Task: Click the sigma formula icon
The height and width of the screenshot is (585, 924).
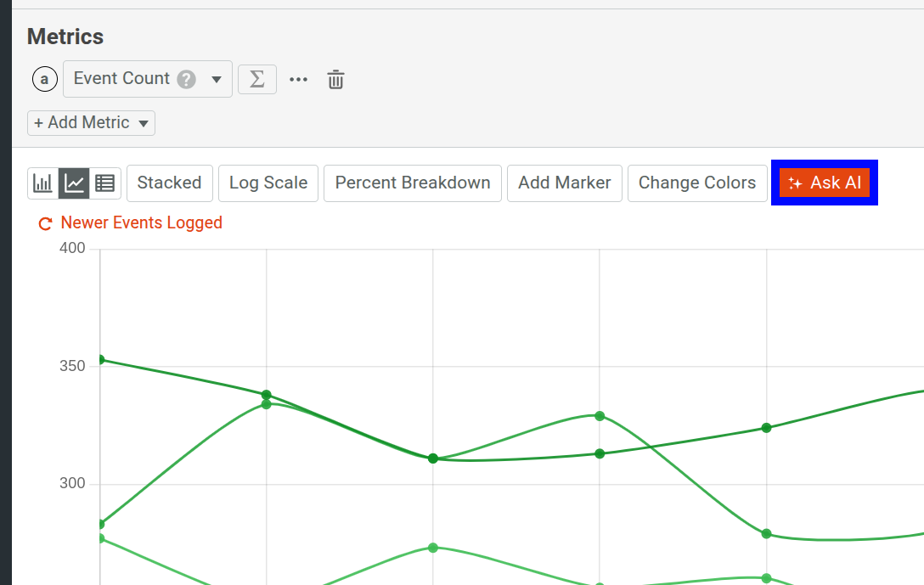Action: (x=257, y=79)
